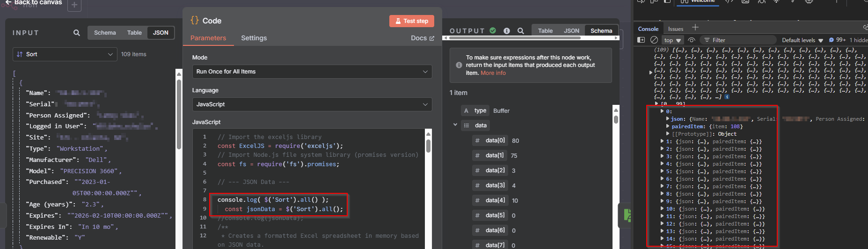Expand console entry 10 in the array
868x249 pixels.
662,209
